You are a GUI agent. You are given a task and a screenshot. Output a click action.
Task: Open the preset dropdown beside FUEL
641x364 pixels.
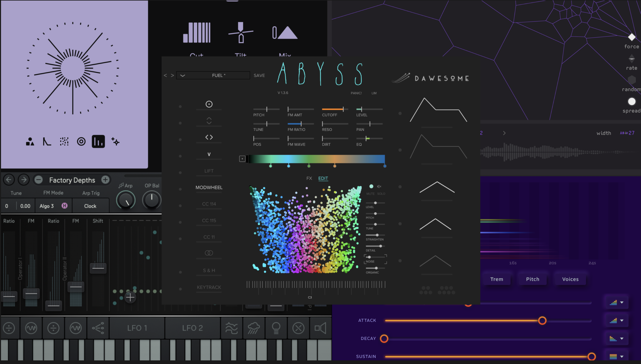pos(183,75)
